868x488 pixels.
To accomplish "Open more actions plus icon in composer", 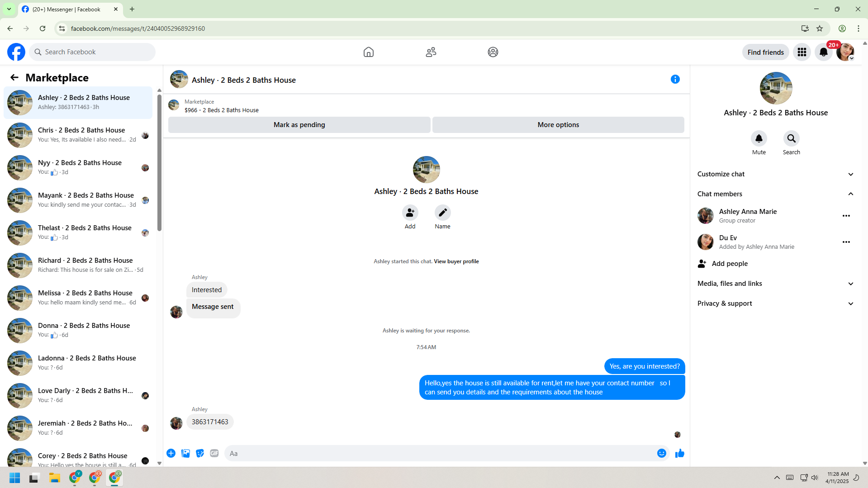I will 171,453.
